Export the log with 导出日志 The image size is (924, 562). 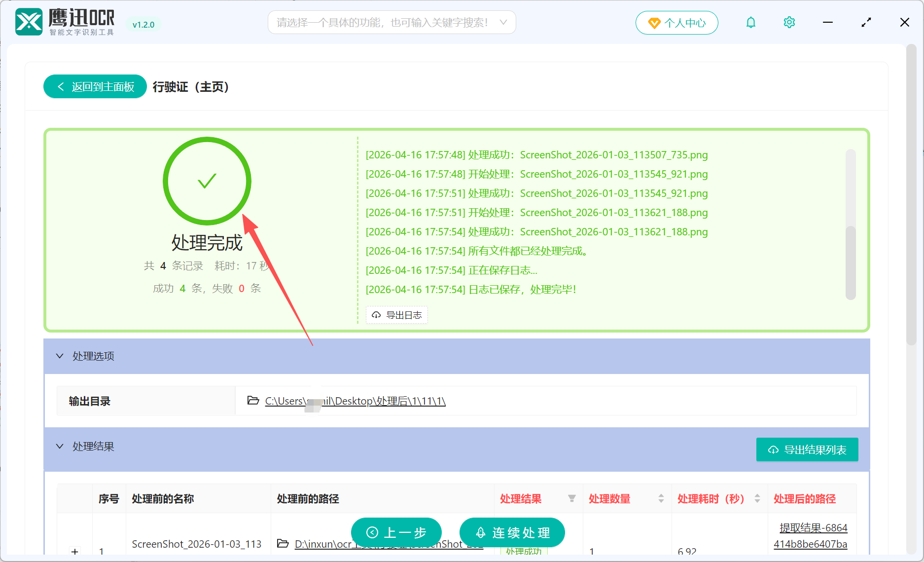397,315
